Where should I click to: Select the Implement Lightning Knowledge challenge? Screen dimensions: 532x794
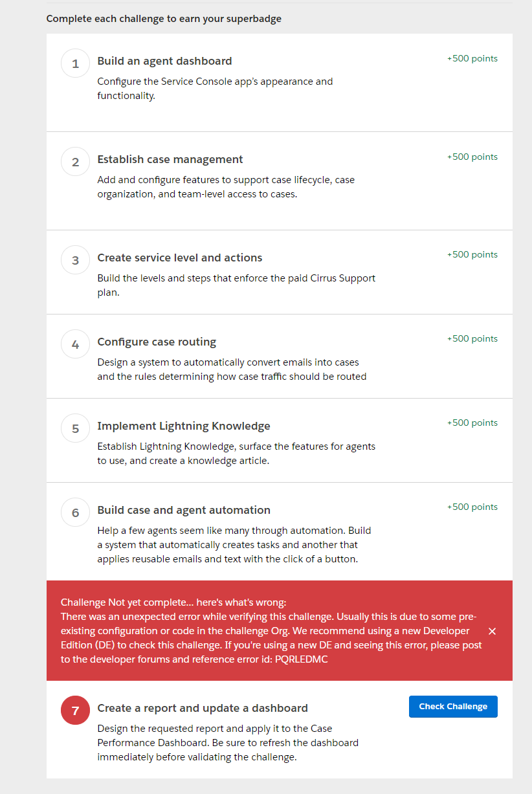[184, 426]
